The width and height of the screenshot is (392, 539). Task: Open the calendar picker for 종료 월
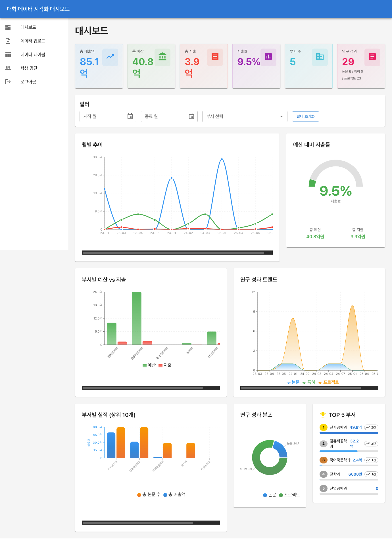pyautogui.click(x=191, y=116)
